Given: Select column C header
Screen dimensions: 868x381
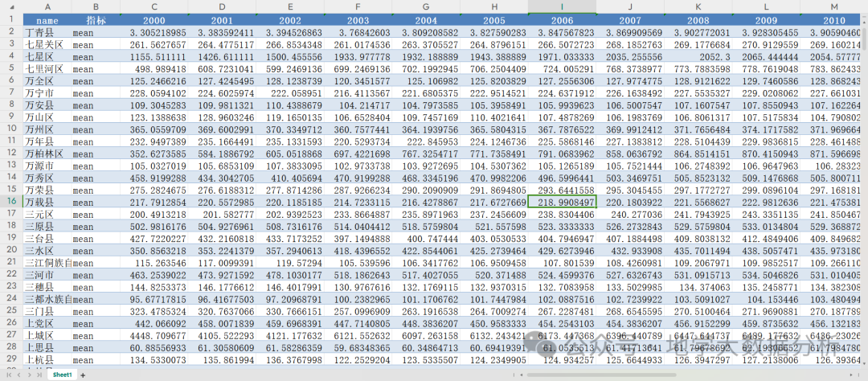Looking at the screenshot, I should click(154, 6).
